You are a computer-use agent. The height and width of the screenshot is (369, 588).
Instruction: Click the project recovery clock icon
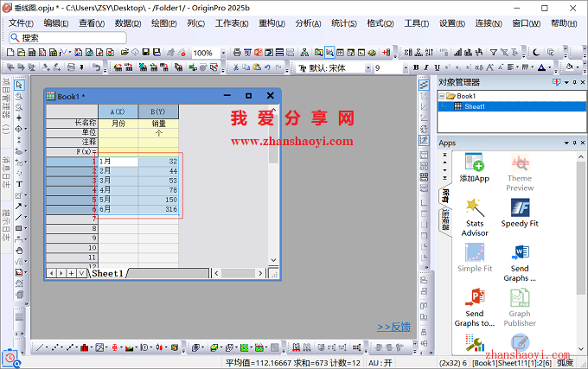(10, 358)
